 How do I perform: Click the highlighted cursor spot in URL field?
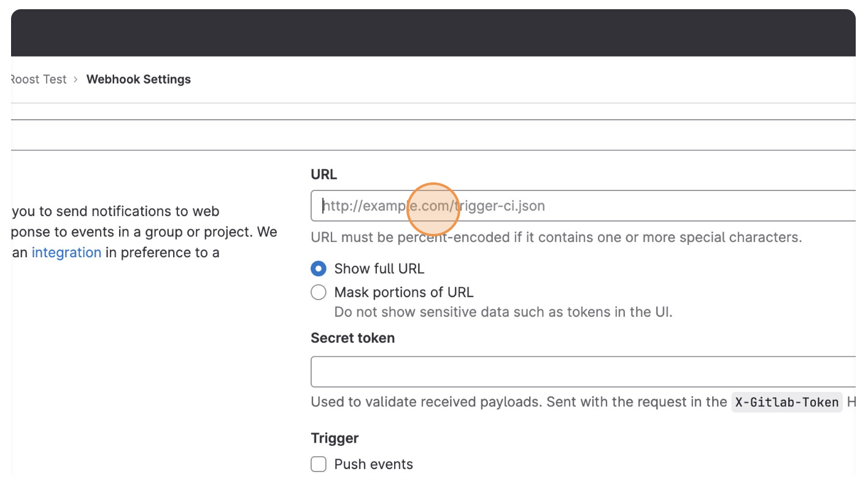pyautogui.click(x=433, y=209)
